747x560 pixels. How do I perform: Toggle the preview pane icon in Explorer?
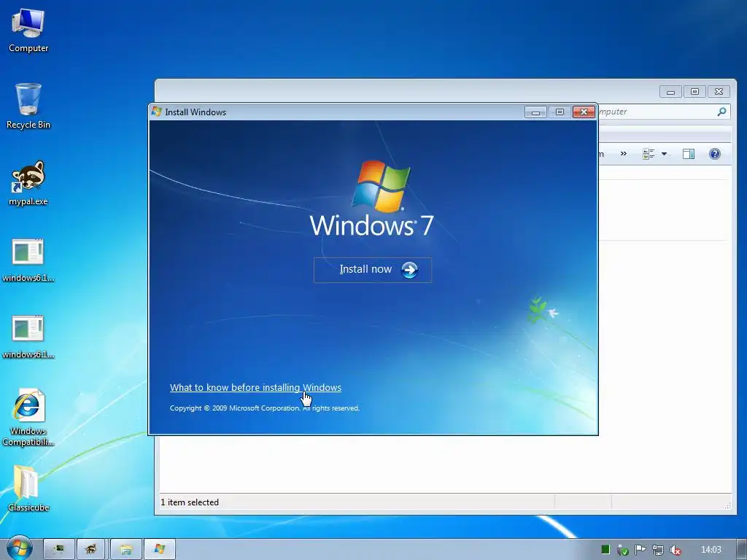689,154
